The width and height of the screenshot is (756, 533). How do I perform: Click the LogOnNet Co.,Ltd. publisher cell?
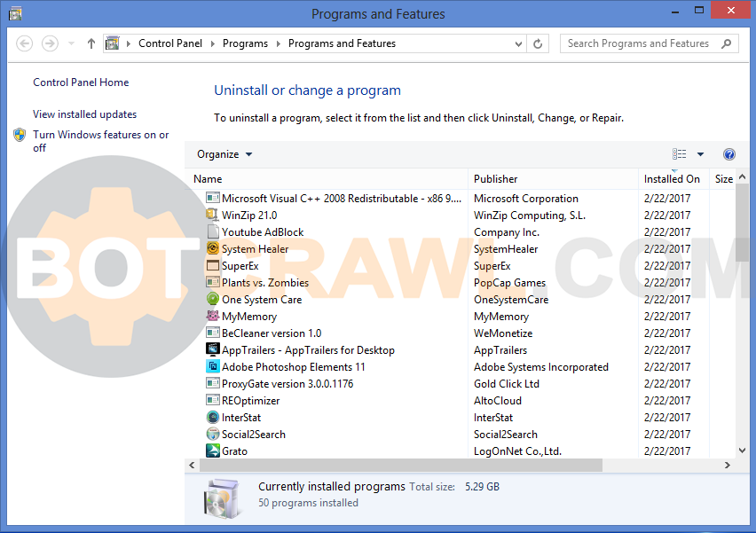pyautogui.click(x=517, y=451)
